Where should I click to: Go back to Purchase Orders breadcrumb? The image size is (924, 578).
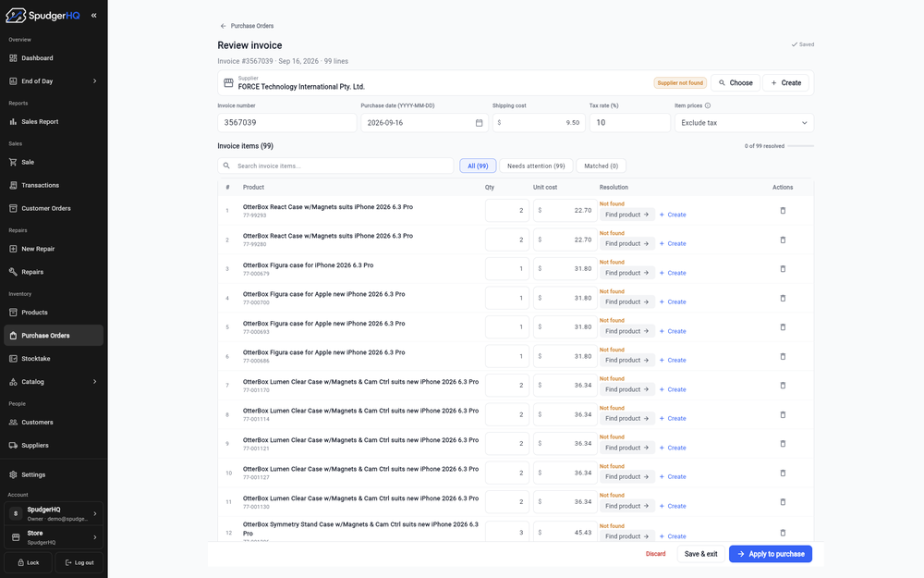(247, 26)
